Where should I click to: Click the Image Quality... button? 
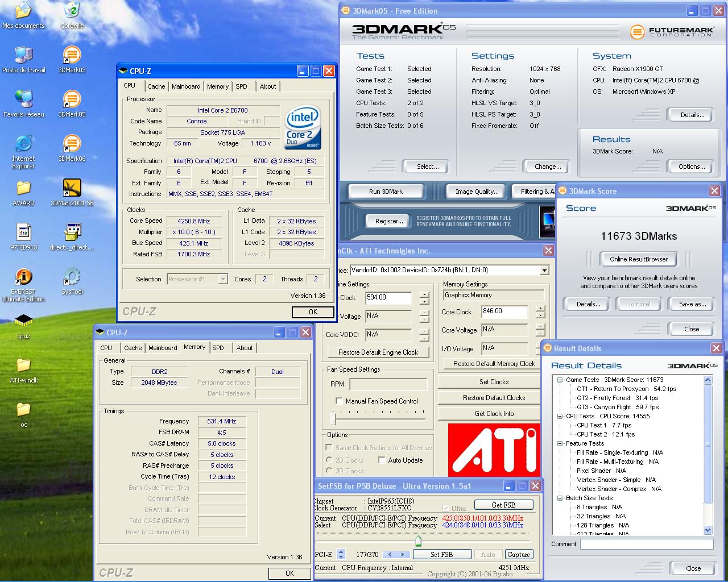tap(477, 192)
